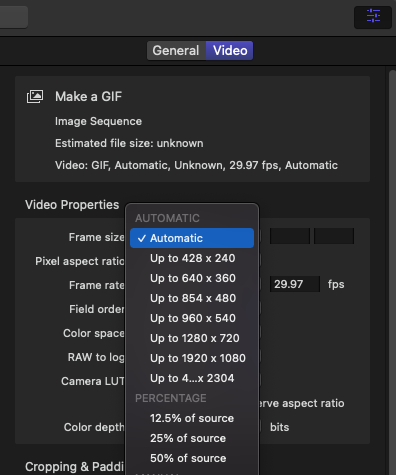Select 12.5% of source
This screenshot has width=396, height=475.
(x=192, y=418)
